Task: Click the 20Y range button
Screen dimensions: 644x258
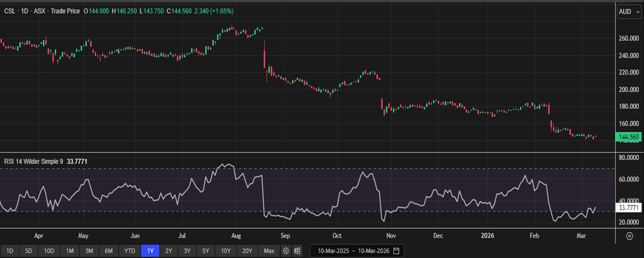Action: 247,251
